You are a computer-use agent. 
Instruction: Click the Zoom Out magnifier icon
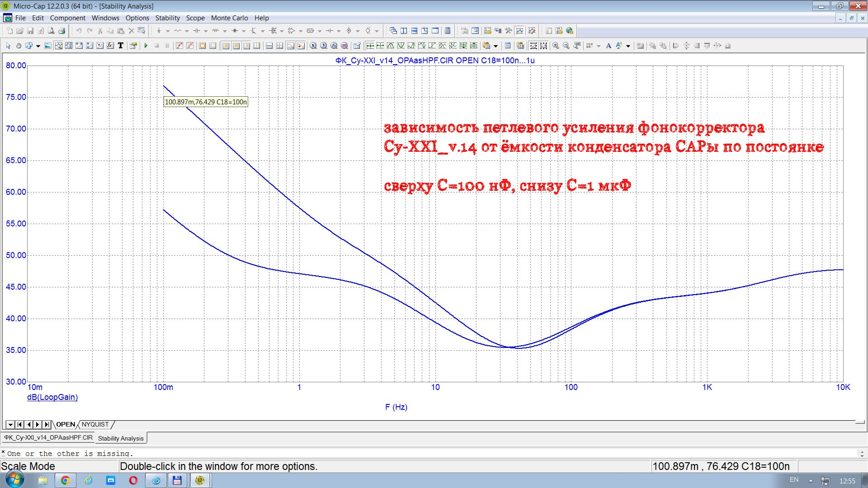pyautogui.click(x=566, y=46)
